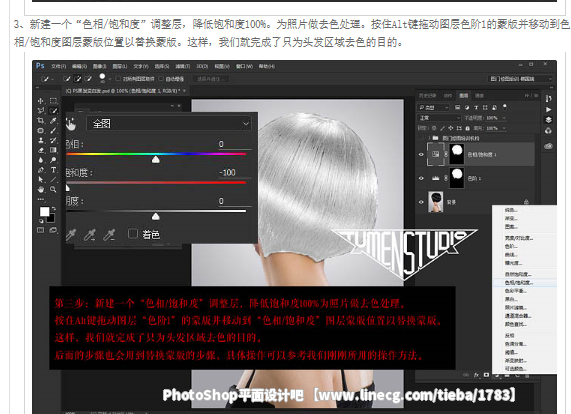Image resolution: width=571 pixels, height=414 pixels.
Task: Close the PSD document tab
Action: pyautogui.click(x=185, y=91)
